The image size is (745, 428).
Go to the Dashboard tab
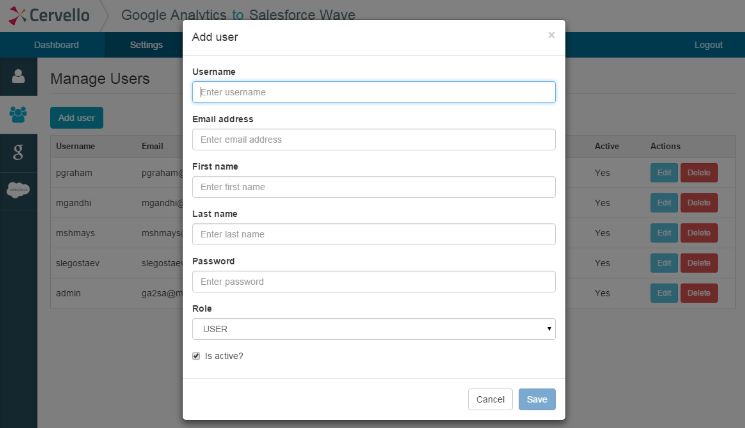(56, 45)
